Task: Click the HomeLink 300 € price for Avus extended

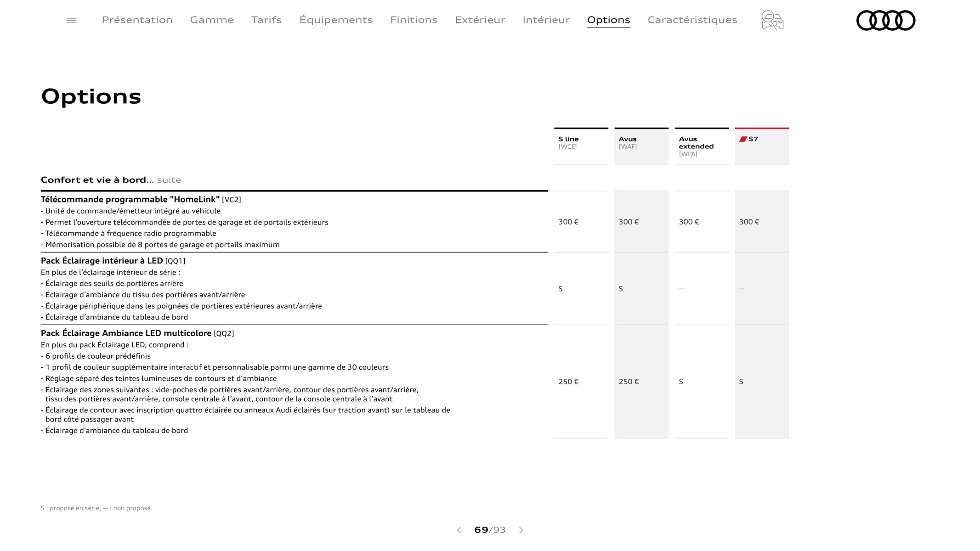Action: coord(689,222)
